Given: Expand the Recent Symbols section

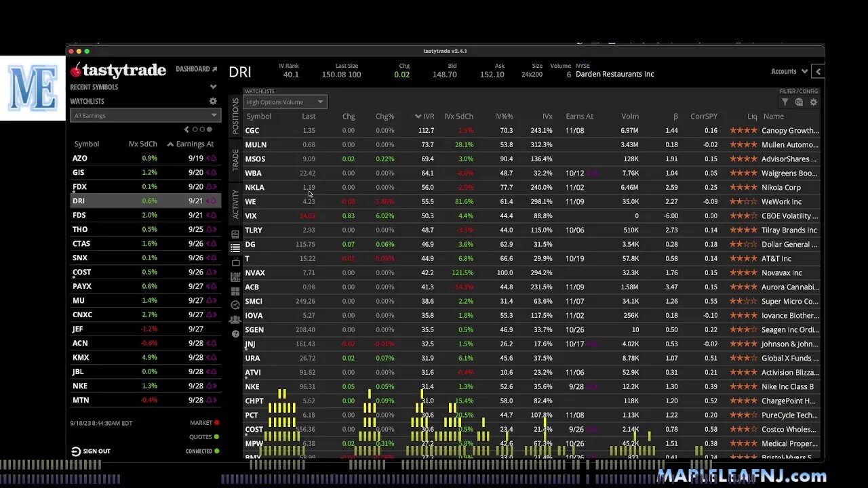Looking at the screenshot, I should pyautogui.click(x=213, y=87).
